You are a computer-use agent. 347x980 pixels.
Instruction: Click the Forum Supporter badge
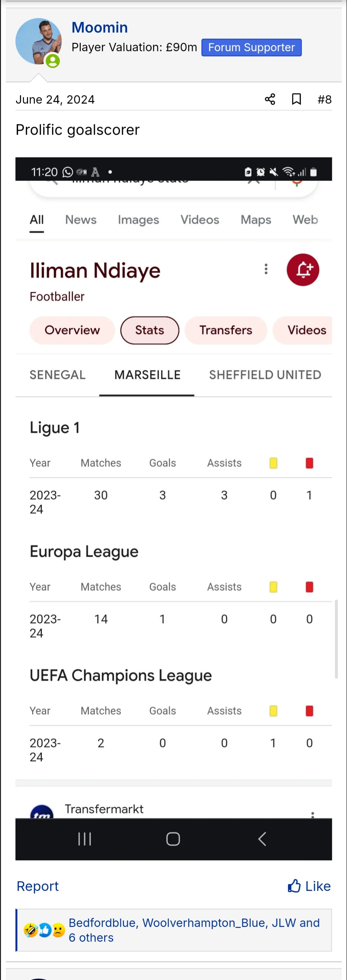(251, 48)
